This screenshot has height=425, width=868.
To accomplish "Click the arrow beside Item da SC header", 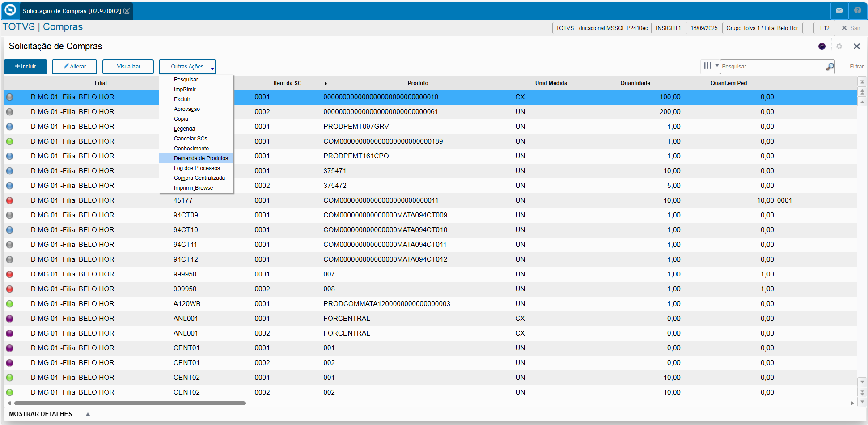I will [326, 84].
